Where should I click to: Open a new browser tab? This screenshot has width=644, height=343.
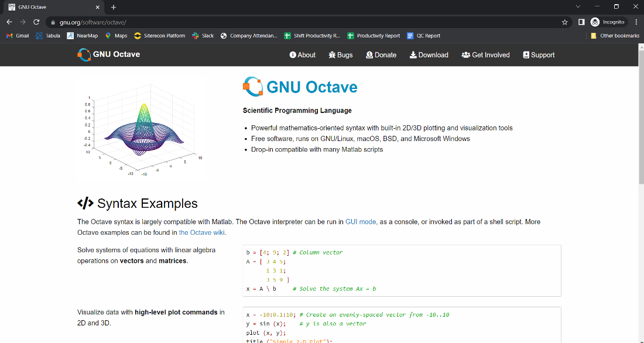pyautogui.click(x=114, y=7)
